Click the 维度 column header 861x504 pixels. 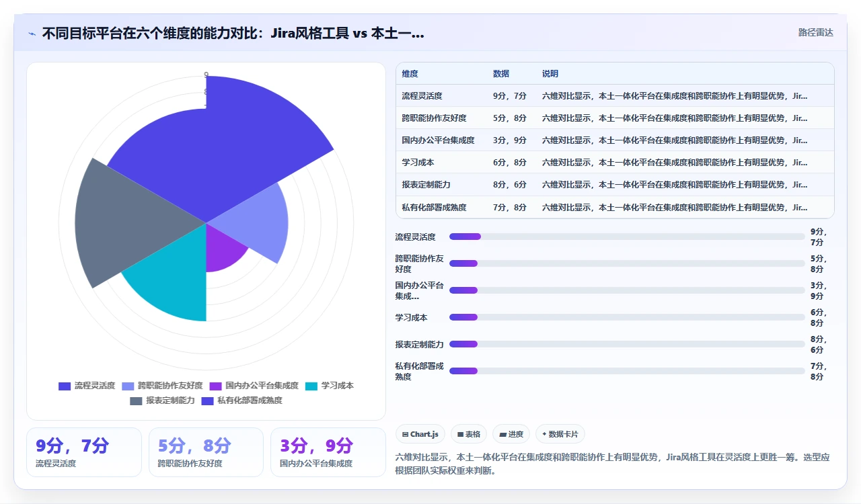pyautogui.click(x=410, y=74)
